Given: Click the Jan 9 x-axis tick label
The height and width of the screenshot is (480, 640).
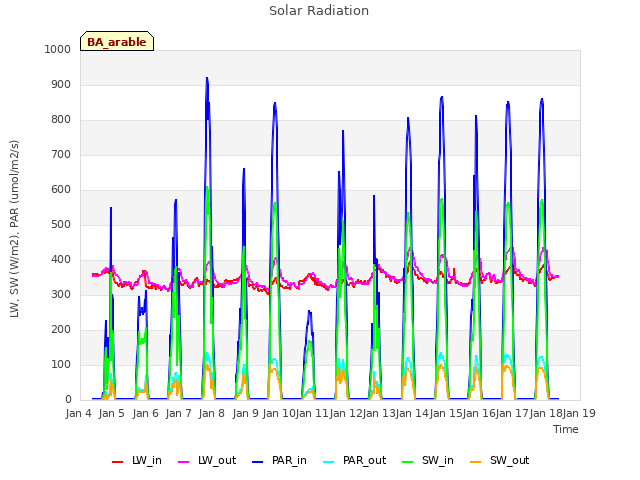Looking at the screenshot, I should coord(246,413).
